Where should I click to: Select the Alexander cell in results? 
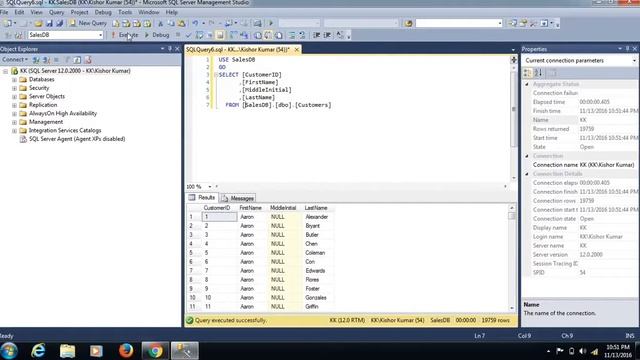point(317,217)
